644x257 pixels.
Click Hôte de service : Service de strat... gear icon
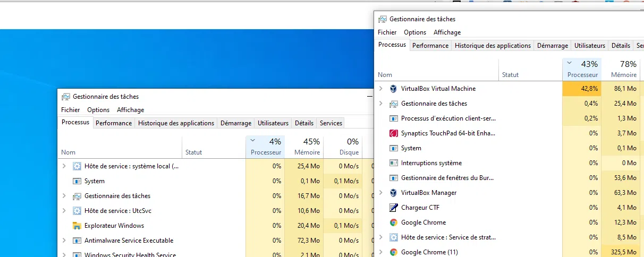[x=394, y=237]
